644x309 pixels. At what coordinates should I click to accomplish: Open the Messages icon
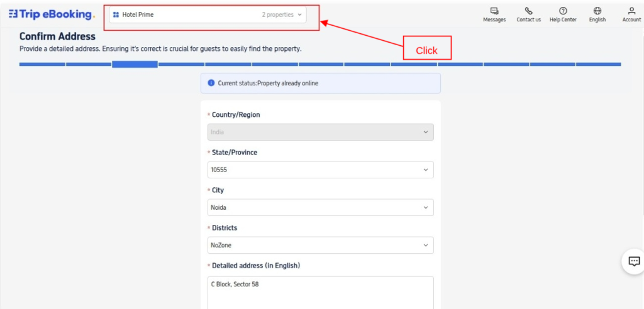click(494, 11)
